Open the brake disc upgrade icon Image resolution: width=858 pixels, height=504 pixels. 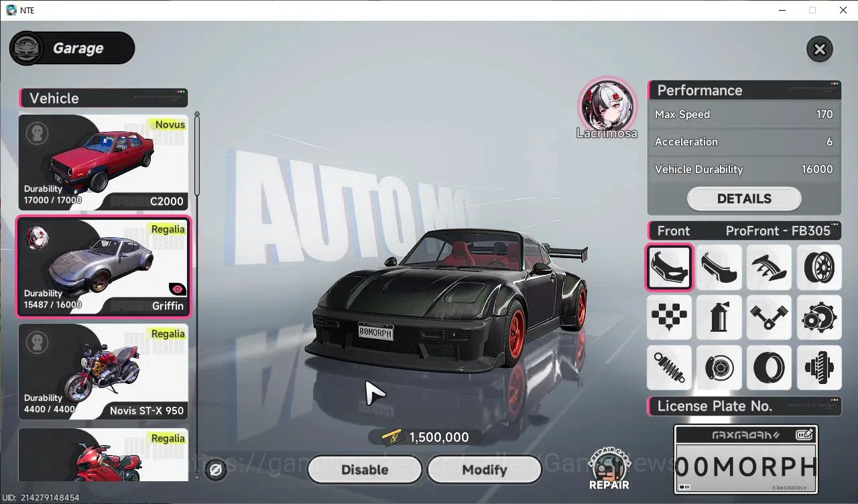[719, 367]
